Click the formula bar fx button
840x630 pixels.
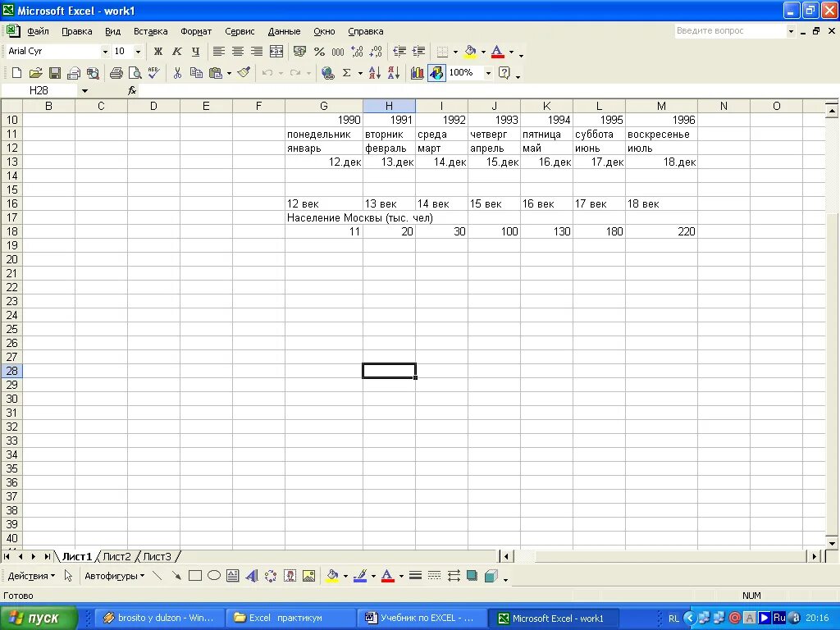(x=132, y=90)
